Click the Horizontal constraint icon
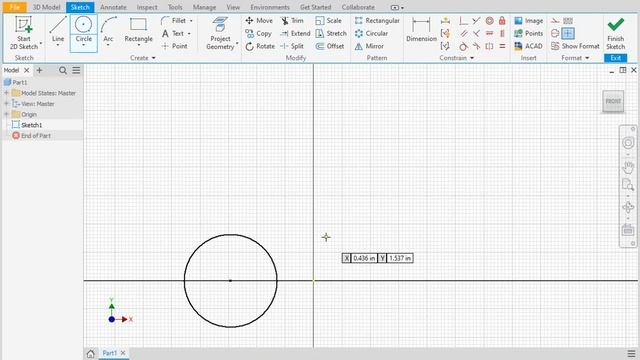This screenshot has height=360, width=640. pyautogui.click(x=489, y=33)
